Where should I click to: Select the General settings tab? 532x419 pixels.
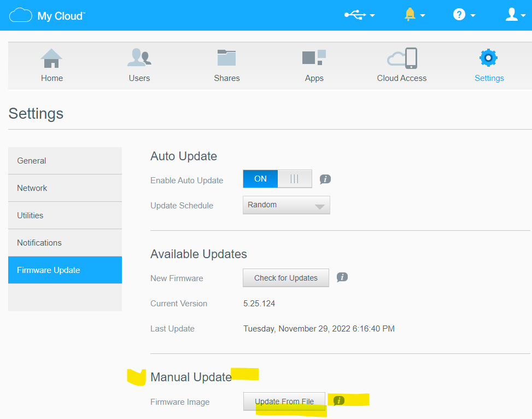coord(65,161)
